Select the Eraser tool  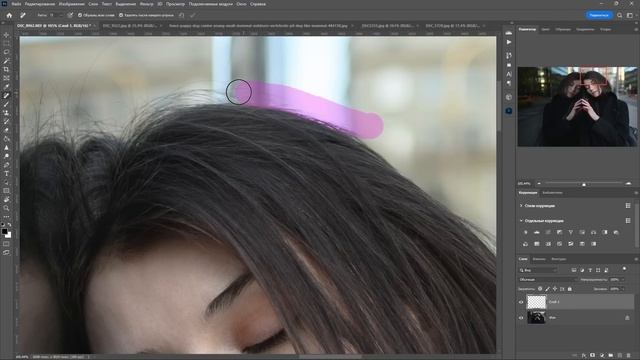[x=6, y=130]
